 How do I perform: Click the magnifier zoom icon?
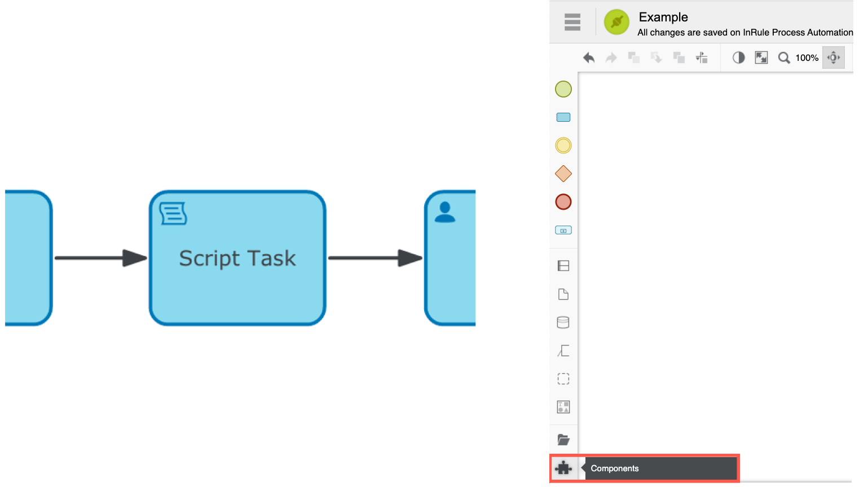783,57
